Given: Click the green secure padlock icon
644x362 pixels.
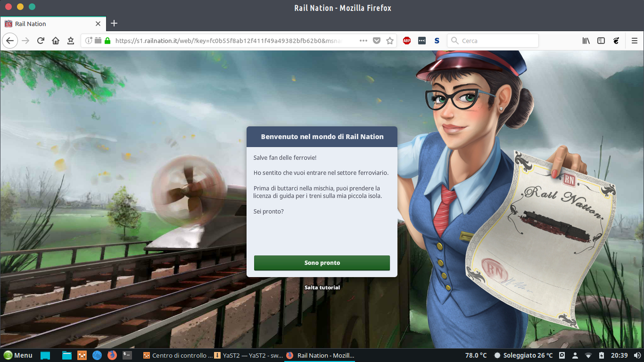Looking at the screenshot, I should 107,41.
